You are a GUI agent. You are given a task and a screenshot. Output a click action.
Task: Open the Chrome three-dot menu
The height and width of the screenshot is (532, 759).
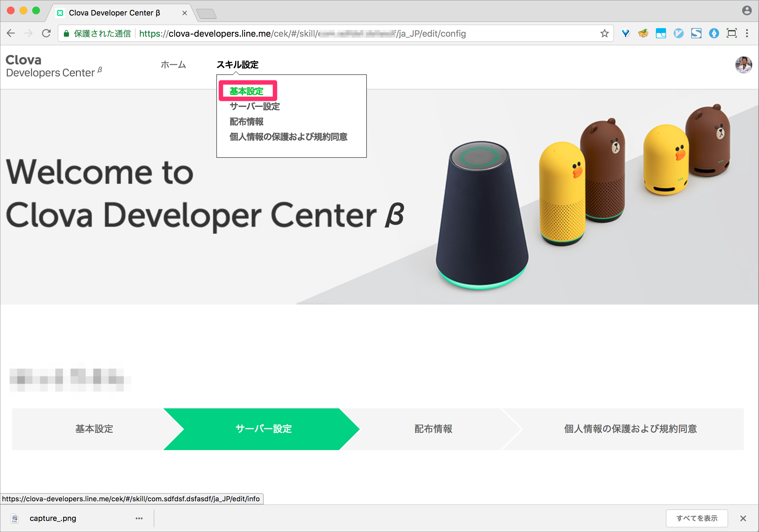coord(747,33)
